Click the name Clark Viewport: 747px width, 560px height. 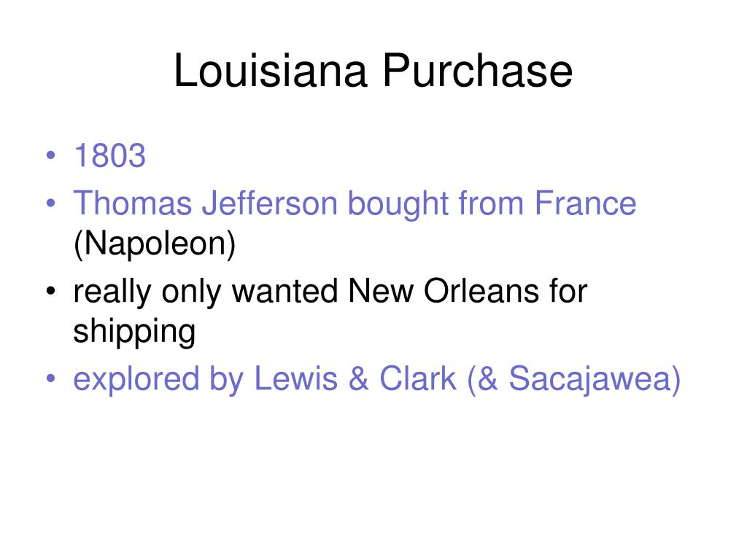[x=418, y=378]
